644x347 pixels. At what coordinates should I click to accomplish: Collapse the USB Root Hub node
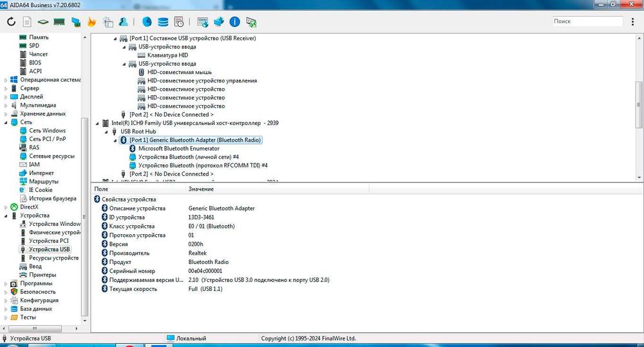point(106,132)
